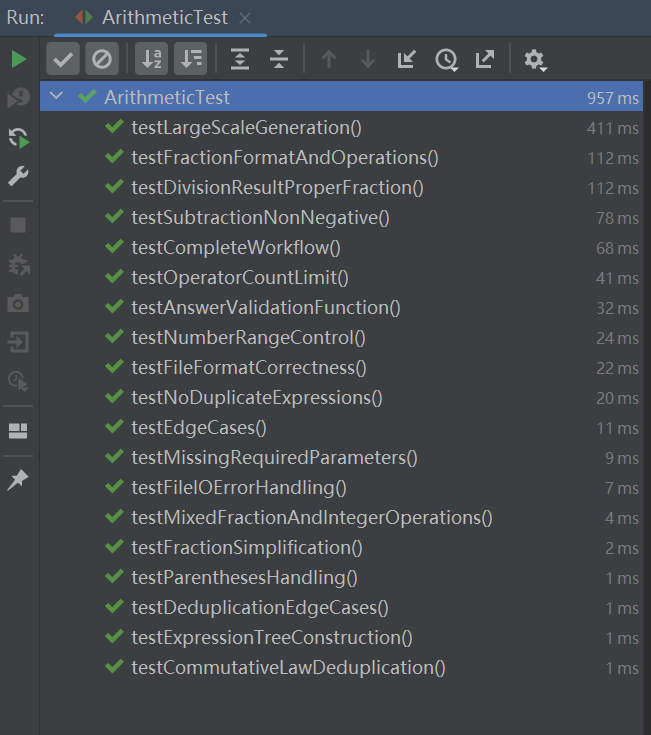Click the 68 ms duration value
The width and height of the screenshot is (651, 735).
pos(617,248)
